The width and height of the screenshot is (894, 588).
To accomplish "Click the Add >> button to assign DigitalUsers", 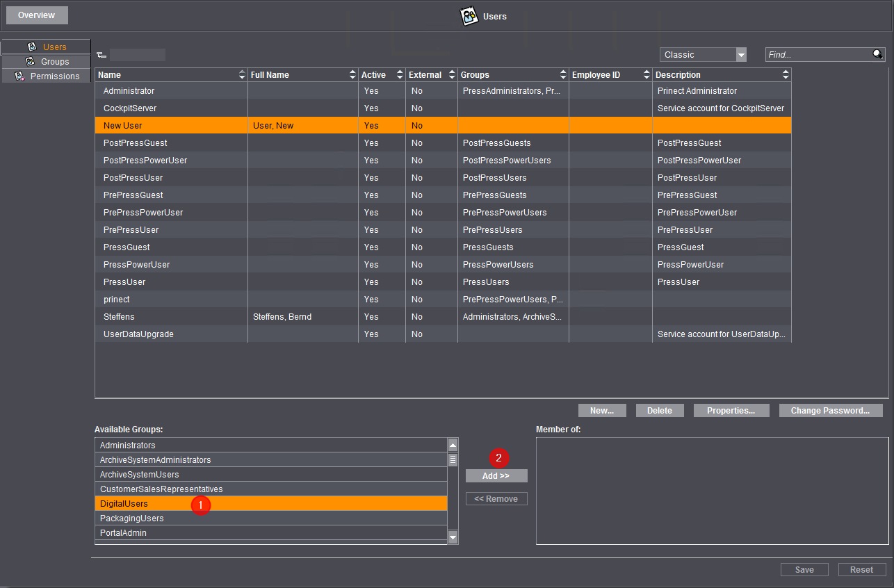I will 496,475.
